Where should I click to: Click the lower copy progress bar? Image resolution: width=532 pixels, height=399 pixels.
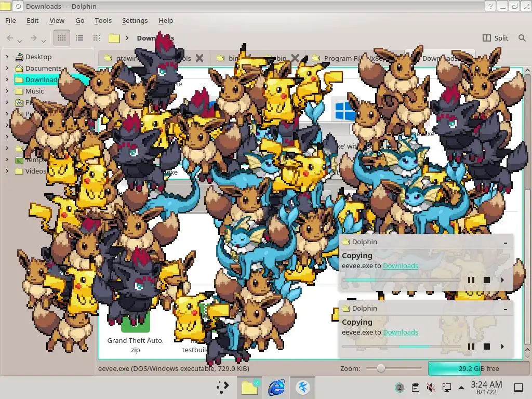click(402, 347)
